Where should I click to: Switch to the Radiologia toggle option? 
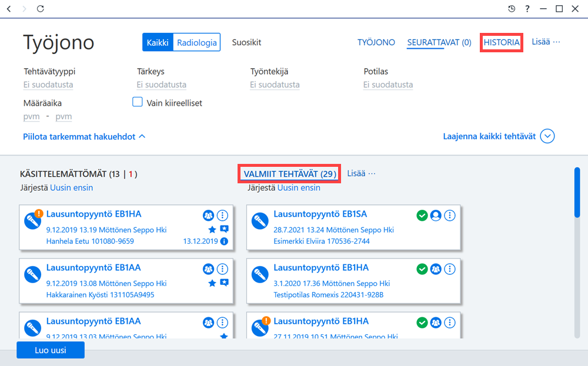coord(197,42)
